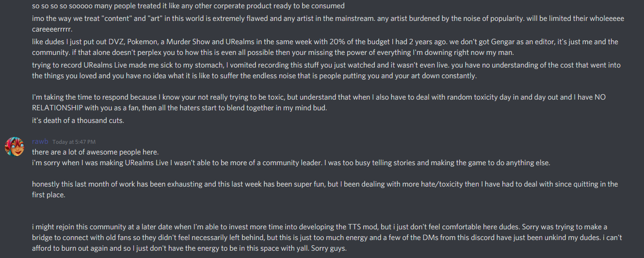Click the 'Today at 5:47 PM' timestamp
644x258 pixels.
tap(74, 142)
